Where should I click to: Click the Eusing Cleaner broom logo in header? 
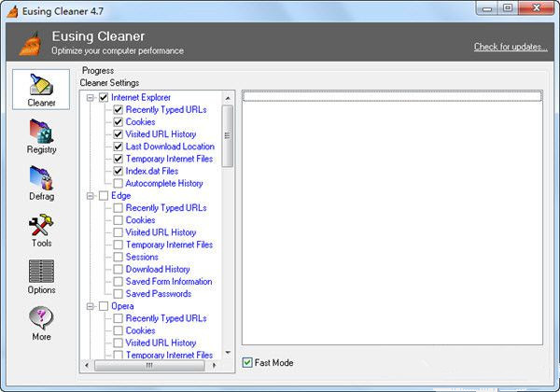30,44
